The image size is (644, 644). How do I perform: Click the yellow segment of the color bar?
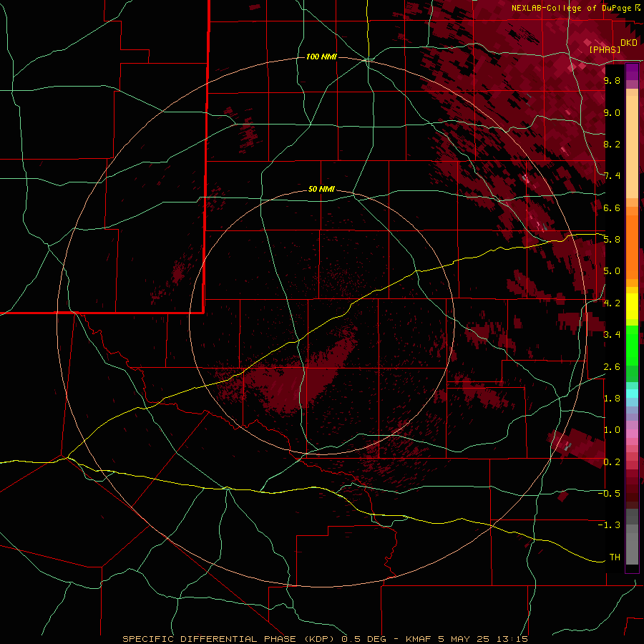pyautogui.click(x=632, y=306)
